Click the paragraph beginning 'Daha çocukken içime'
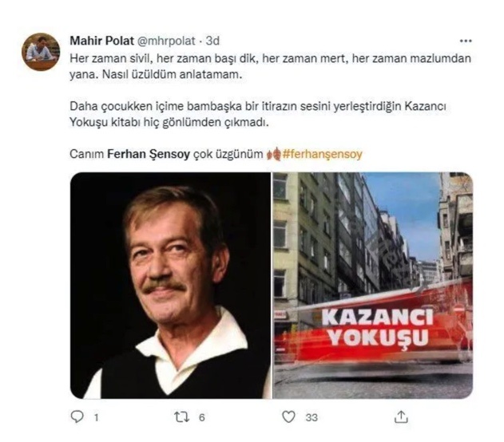504x442 pixels. [258, 114]
